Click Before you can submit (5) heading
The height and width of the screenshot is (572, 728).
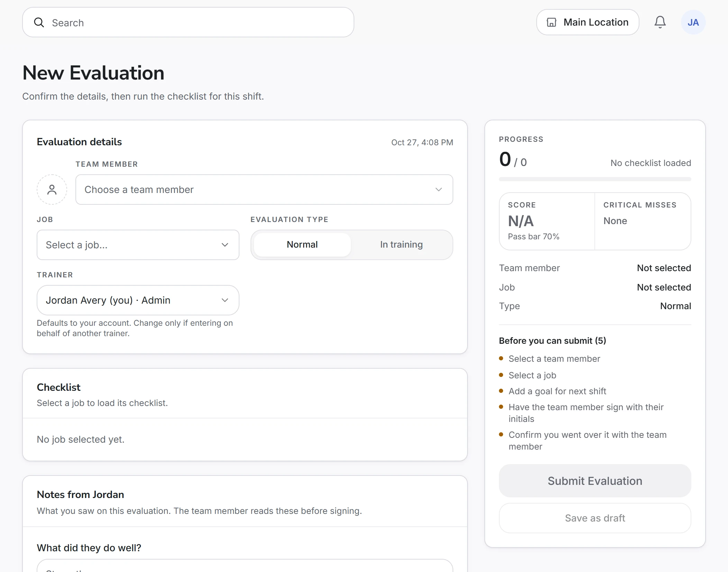552,341
